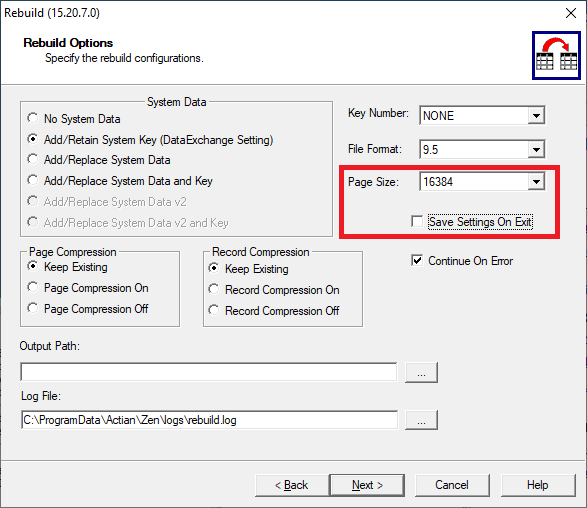The width and height of the screenshot is (587, 508).
Task: Browse for Output Path folder
Action: tap(421, 372)
